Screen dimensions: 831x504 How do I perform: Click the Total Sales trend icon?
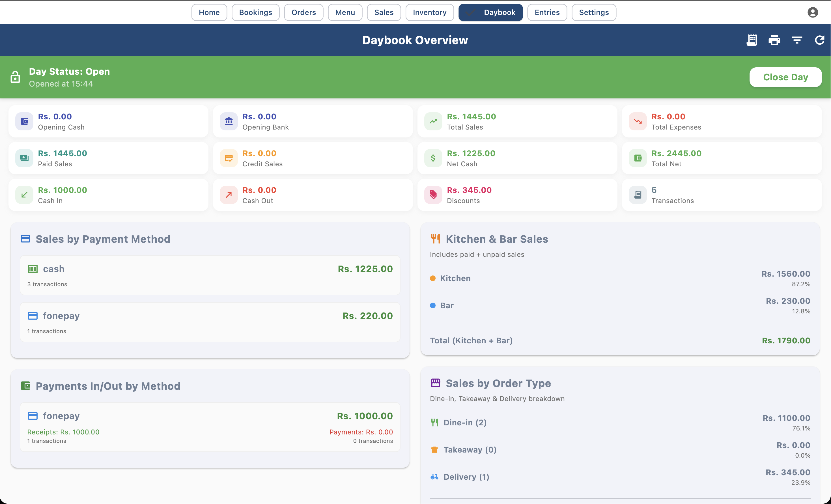point(433,121)
